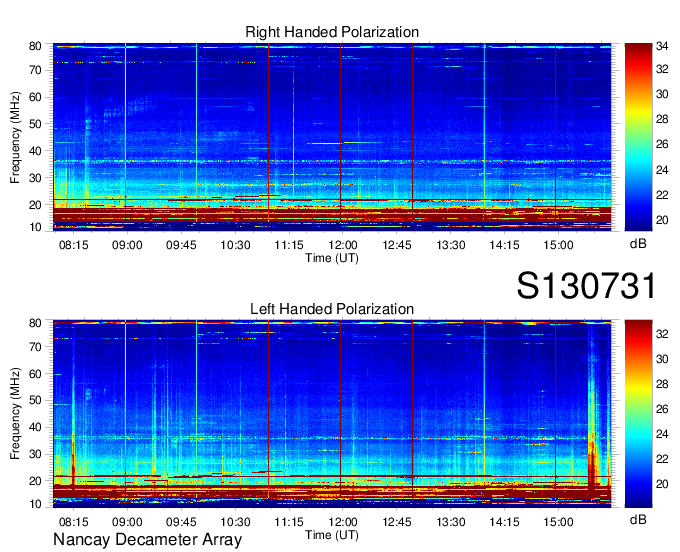Viewport: 680px width, 552px height.
Task: Click the 26 dB value on the bottom color bar
Action: point(662,409)
